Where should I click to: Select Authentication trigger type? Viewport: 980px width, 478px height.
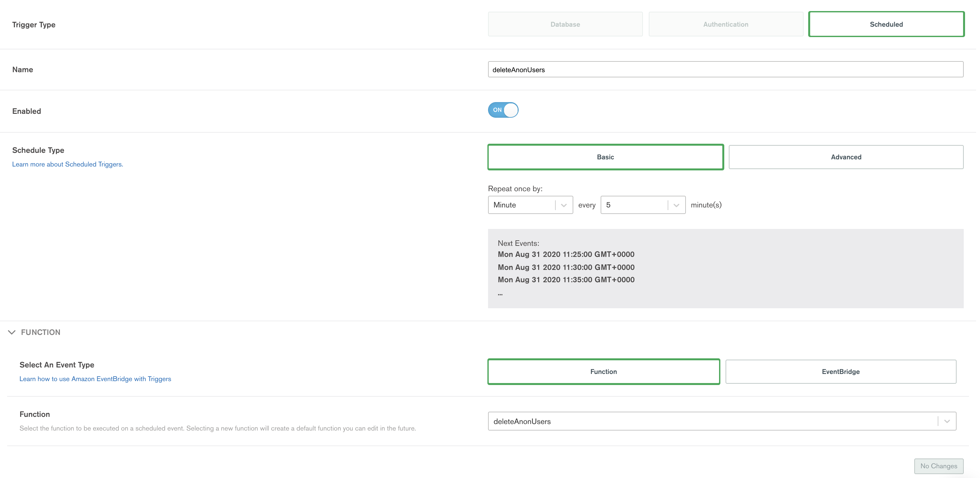point(726,24)
